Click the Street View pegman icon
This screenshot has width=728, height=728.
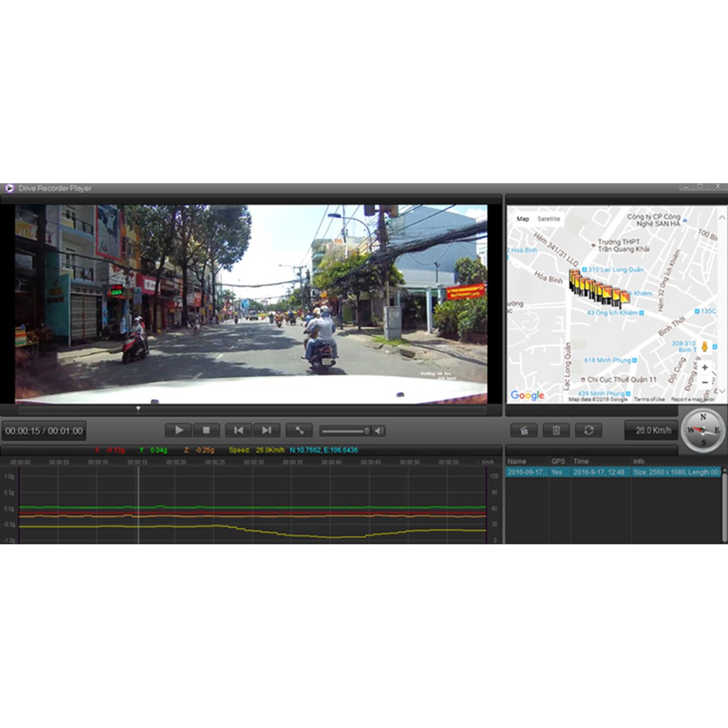(705, 347)
